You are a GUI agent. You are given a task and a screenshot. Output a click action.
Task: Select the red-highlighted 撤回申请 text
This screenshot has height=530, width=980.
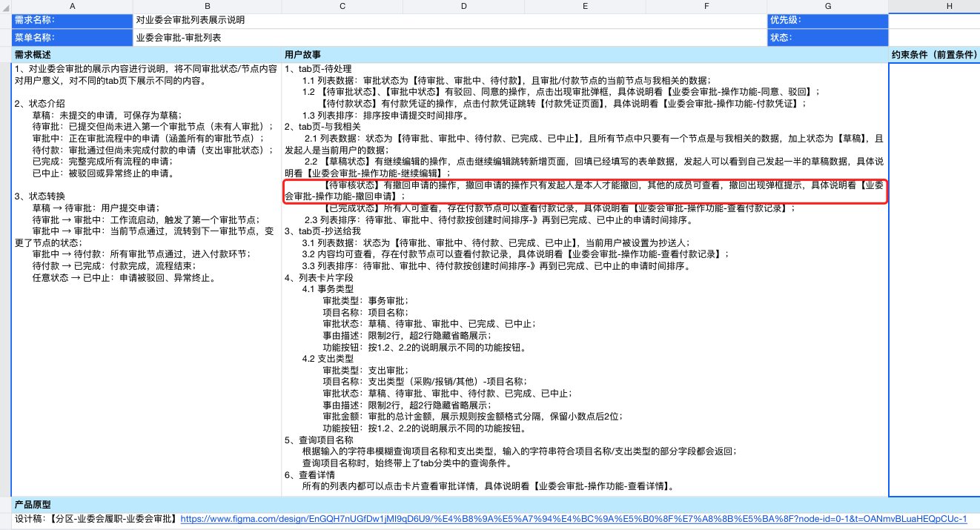[584, 191]
